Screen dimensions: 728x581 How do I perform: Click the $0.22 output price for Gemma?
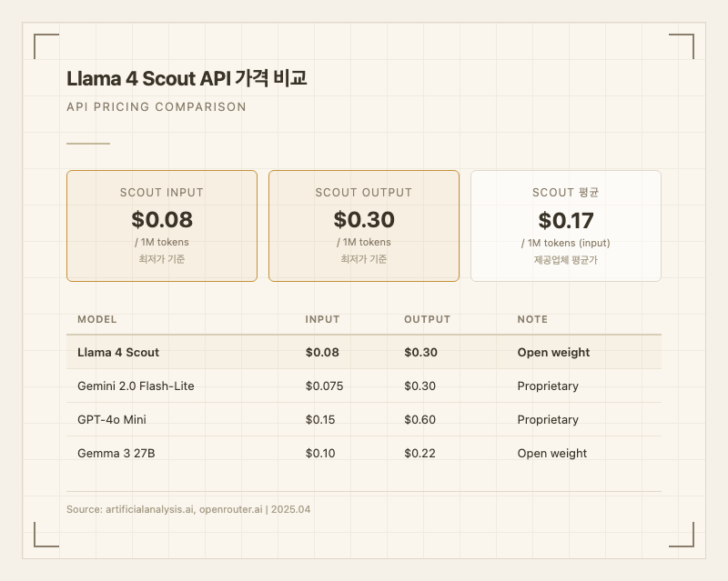pyautogui.click(x=420, y=453)
